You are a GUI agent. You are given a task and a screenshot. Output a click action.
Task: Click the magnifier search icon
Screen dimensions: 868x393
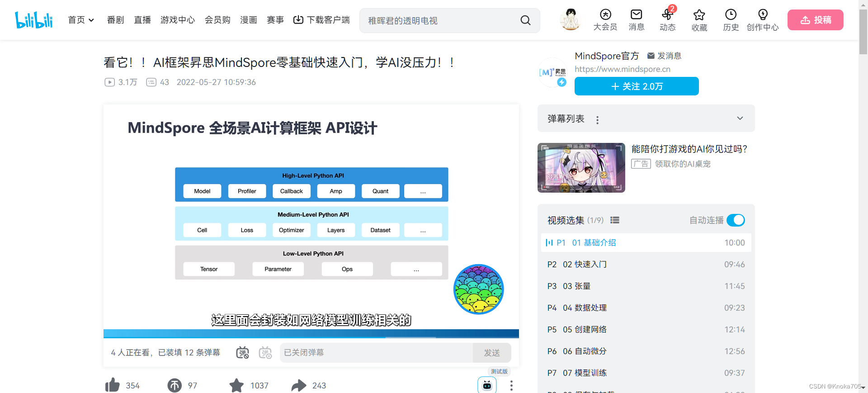click(525, 20)
